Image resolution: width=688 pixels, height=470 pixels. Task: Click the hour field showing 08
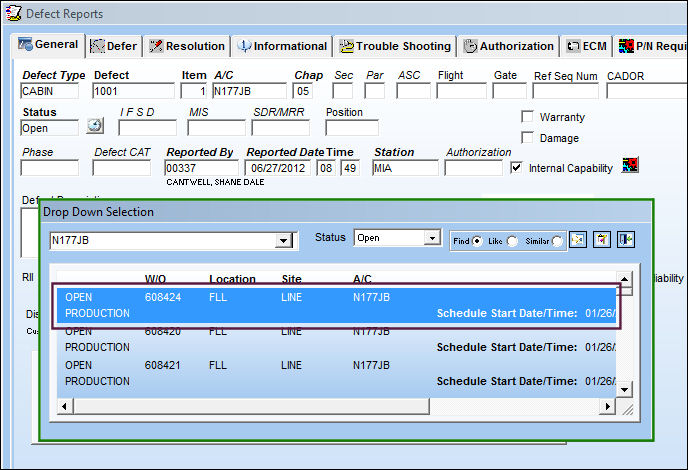click(x=326, y=168)
